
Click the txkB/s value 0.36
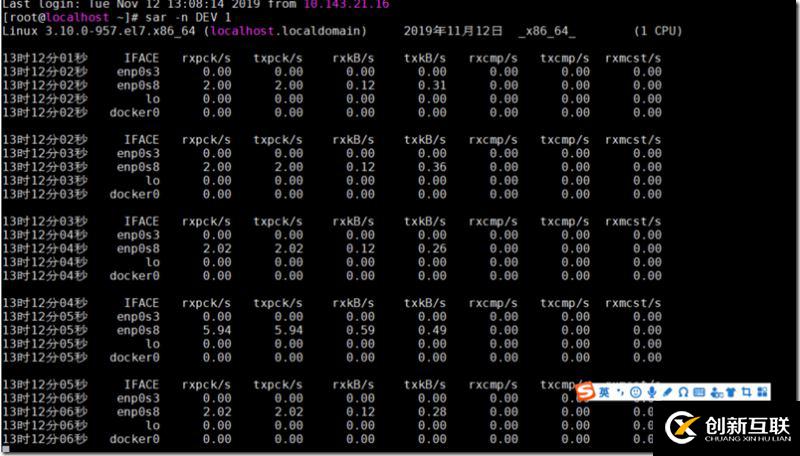click(x=432, y=167)
